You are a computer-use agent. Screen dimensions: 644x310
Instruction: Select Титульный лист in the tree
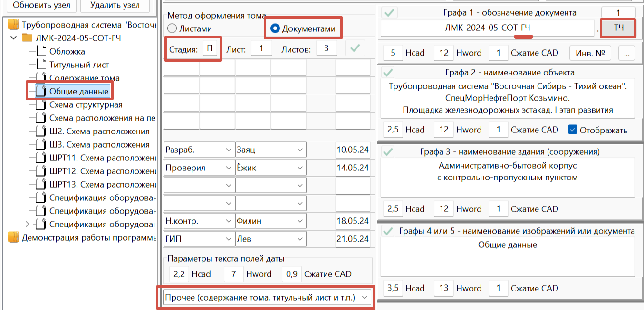(79, 65)
